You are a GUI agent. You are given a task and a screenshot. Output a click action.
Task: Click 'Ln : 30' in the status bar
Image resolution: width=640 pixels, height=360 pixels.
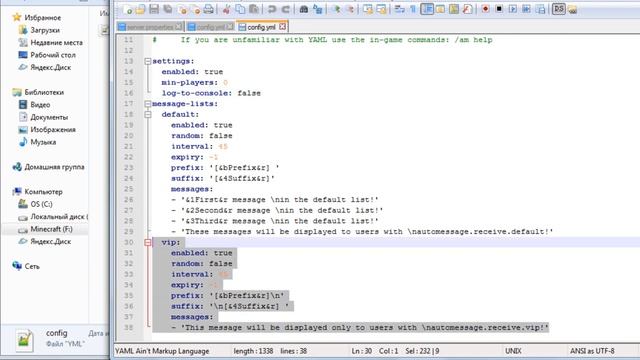361,351
